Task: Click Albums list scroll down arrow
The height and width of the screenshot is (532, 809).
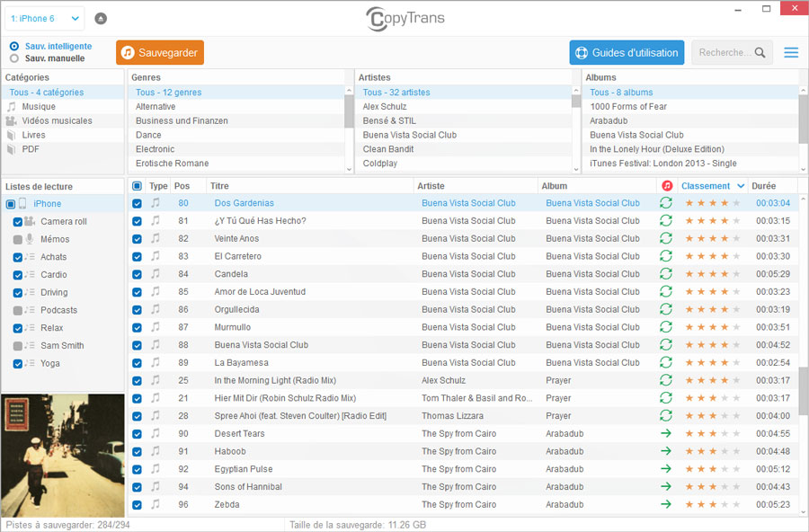Action: (804, 169)
